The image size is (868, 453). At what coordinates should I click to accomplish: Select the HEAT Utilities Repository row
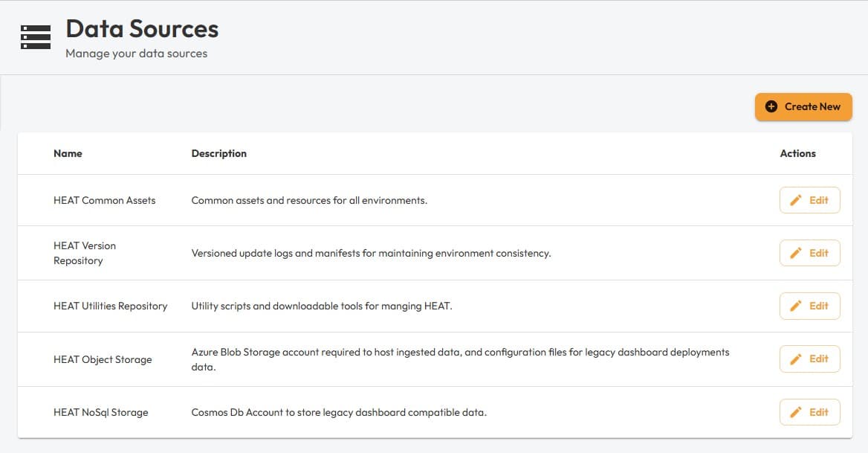pyautogui.click(x=372, y=306)
